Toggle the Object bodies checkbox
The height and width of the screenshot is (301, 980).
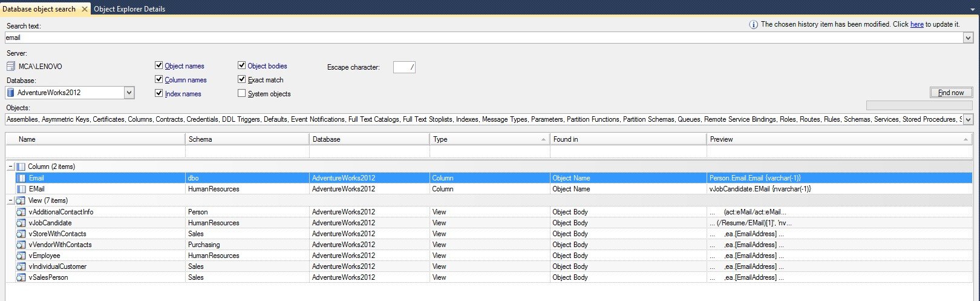coord(242,65)
